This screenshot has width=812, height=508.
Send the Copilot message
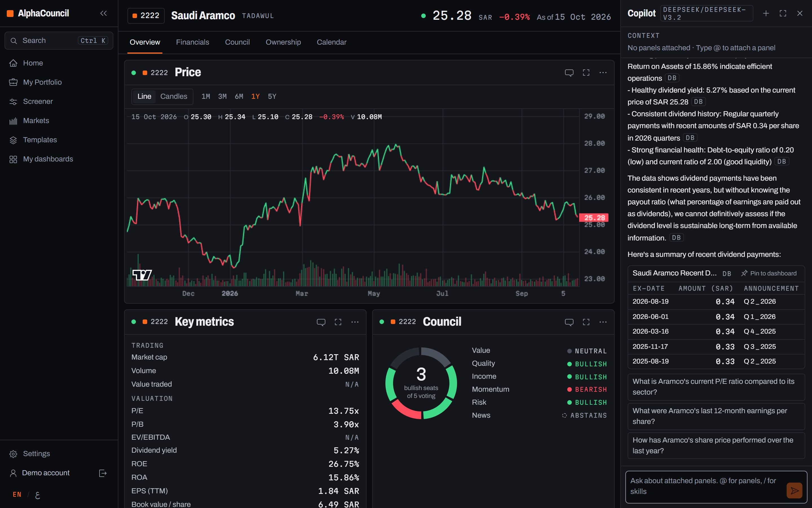pos(794,491)
